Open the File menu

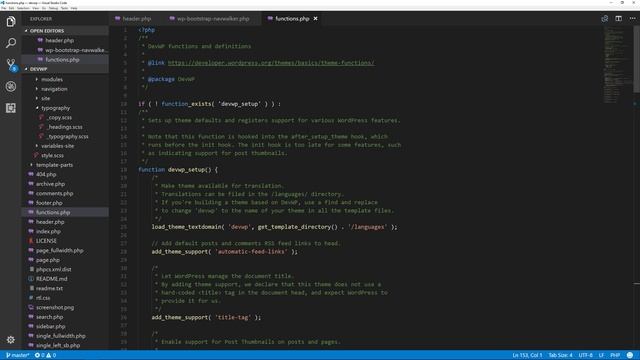(x=4, y=8)
